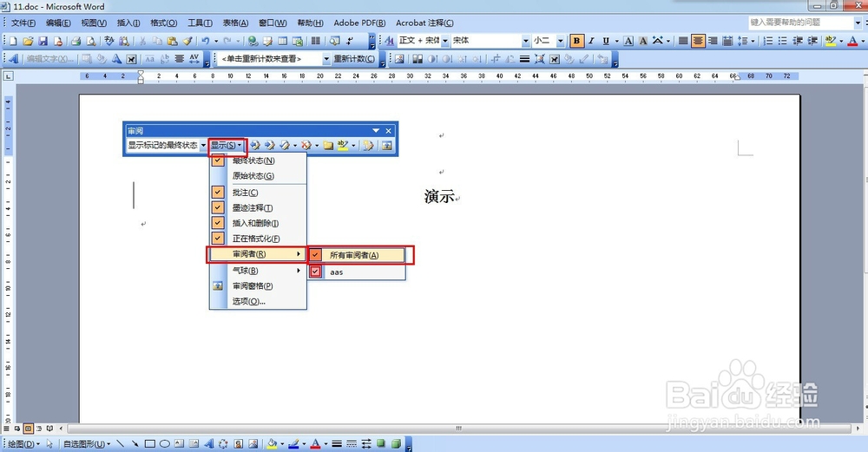The height and width of the screenshot is (452, 868).
Task: Open 显示标记的最终状态 dropdown in review toolbar
Action: (x=203, y=145)
